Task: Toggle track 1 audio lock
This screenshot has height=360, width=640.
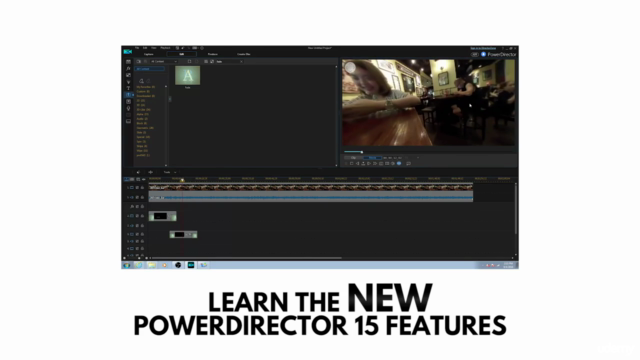Action: pyautogui.click(x=142, y=197)
